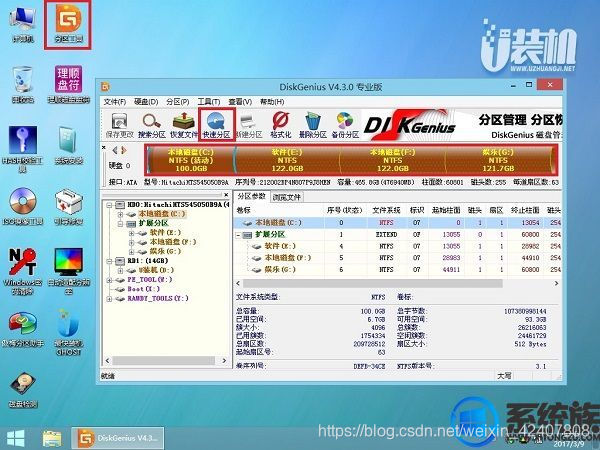This screenshot has width=600, height=450.
Task: Switch to the 浏览文件 tab
Action: 287,197
